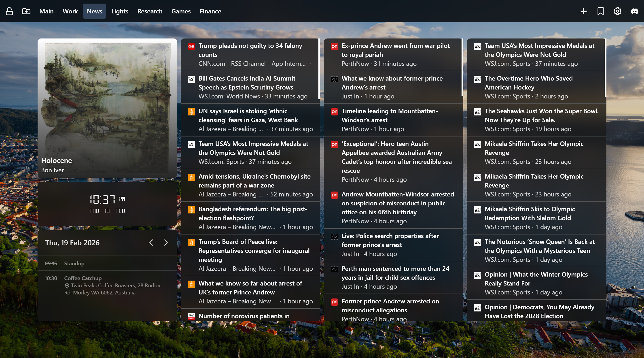644x358 pixels.
Task: Click the Thu, 19 Feb 2026 date heading
Action: coord(72,243)
